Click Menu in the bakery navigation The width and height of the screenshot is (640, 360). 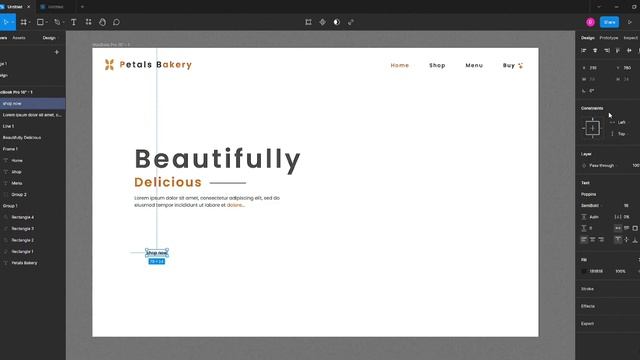[474, 65]
